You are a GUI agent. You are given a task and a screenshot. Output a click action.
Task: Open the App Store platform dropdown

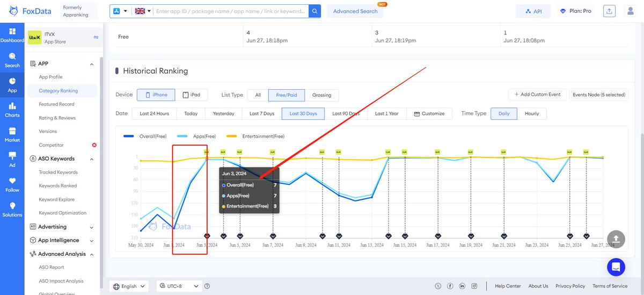(x=121, y=11)
